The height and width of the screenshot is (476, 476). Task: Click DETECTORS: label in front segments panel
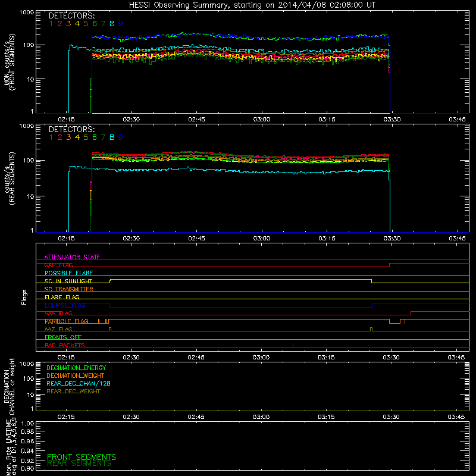pos(71,15)
